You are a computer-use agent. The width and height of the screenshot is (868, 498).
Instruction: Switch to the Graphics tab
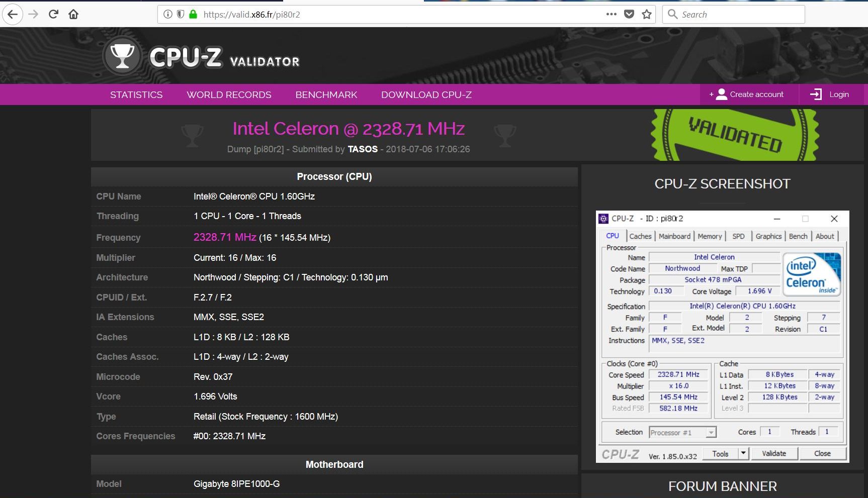pos(768,236)
